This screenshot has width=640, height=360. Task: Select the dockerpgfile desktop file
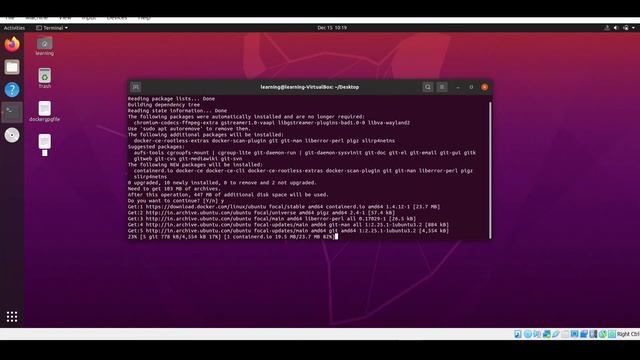click(x=44, y=111)
